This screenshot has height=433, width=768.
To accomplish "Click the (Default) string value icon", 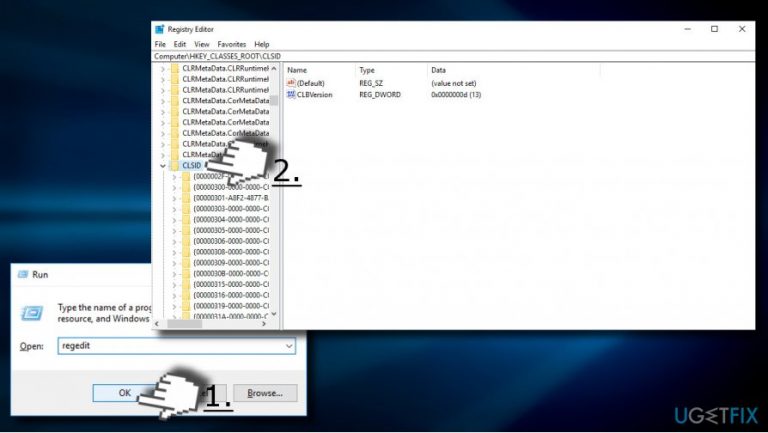I will coord(291,83).
